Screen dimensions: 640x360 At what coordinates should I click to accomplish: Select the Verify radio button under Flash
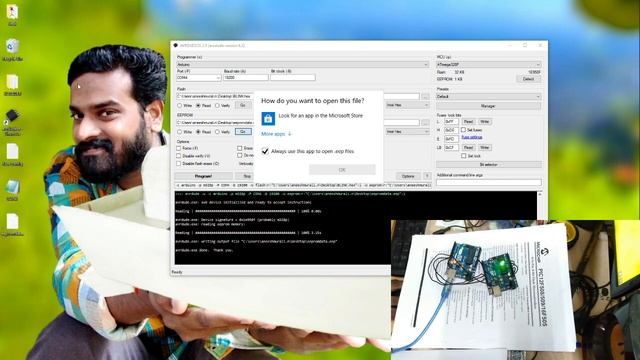(x=217, y=106)
